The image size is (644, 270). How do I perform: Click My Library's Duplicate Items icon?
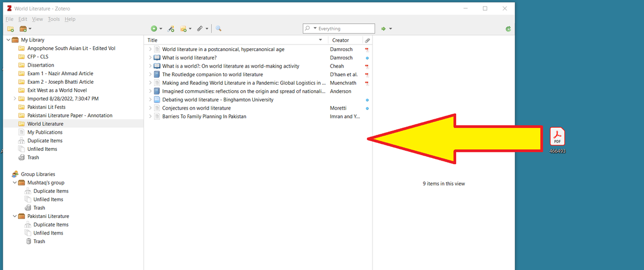click(x=21, y=141)
